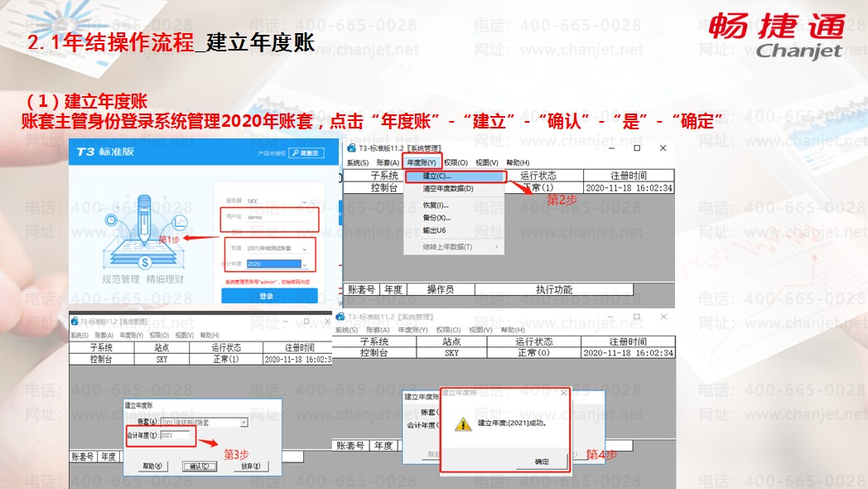Image resolution: width=868 pixels, height=489 pixels.
Task: Close the 建立年度账 success dialog with its X
Action: [563, 393]
